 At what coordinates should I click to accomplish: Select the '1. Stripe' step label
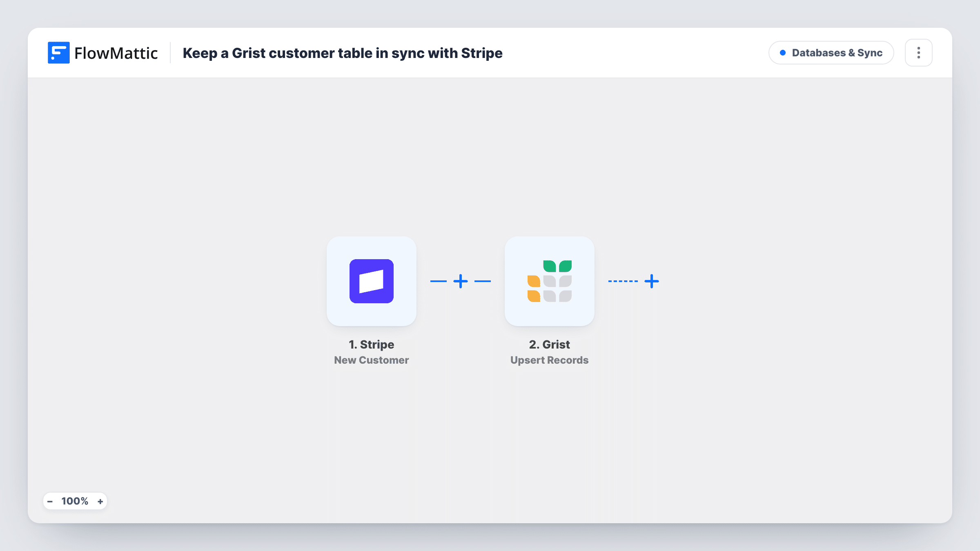[x=371, y=344]
